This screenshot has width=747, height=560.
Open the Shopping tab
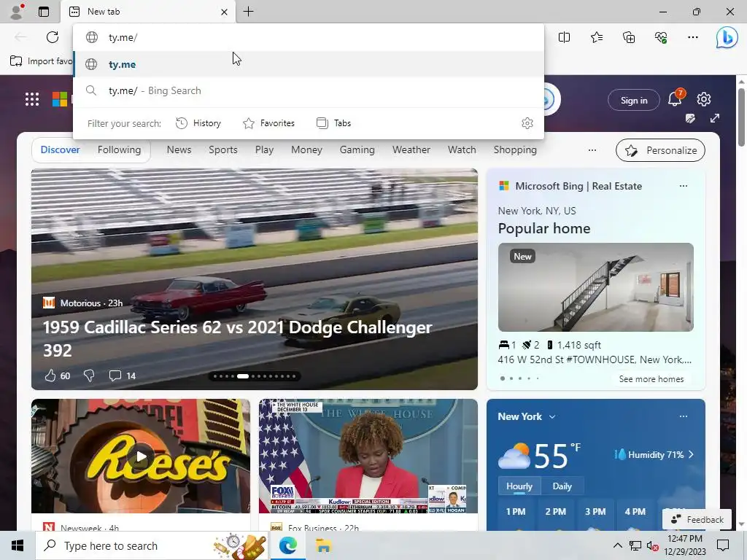tap(515, 150)
